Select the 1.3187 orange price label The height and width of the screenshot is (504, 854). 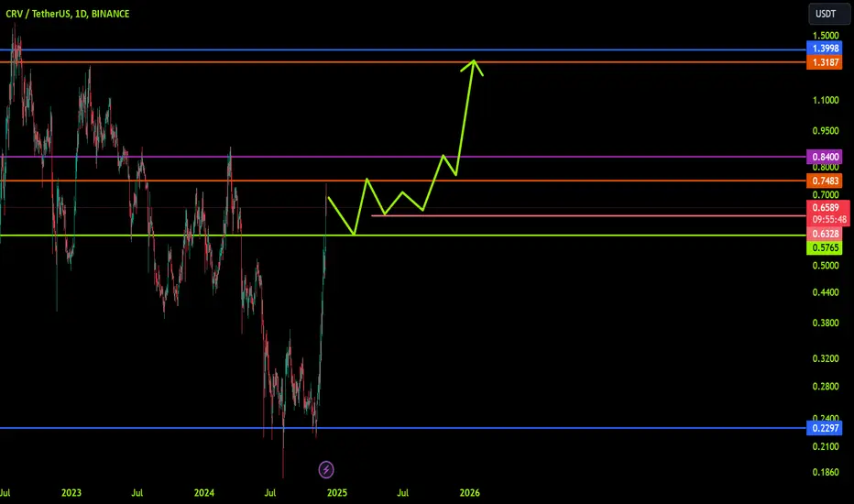point(825,62)
